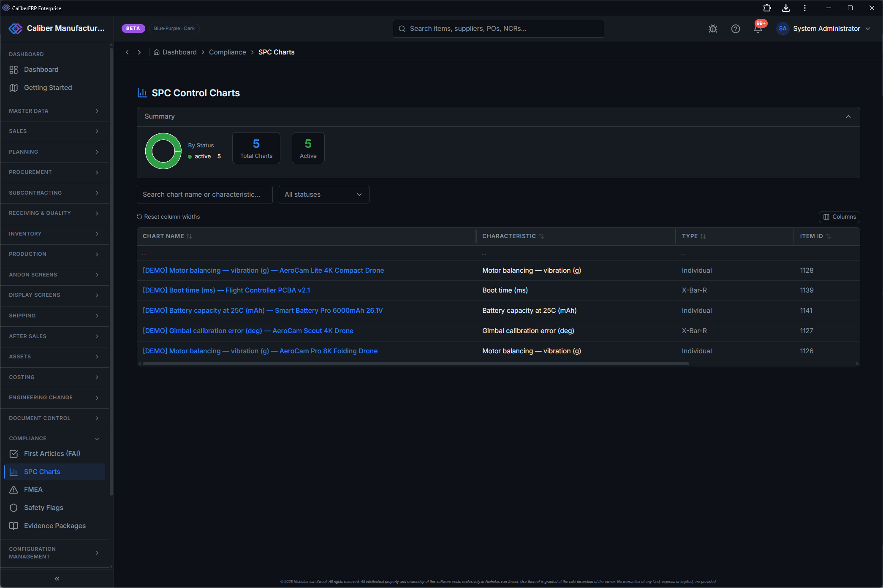Click the Caliber Manufacturing logo icon
Screen dimensions: 883x588
pos(15,28)
